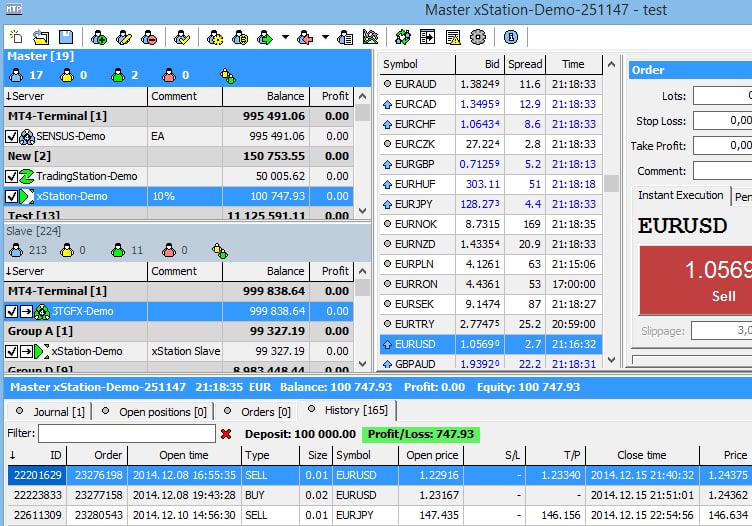Click the Slave panel link accounts icon
The image size is (752, 526).
pos(220,250)
